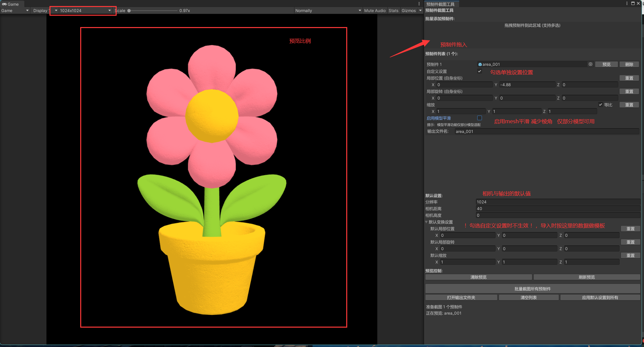The image size is (644, 347).
Task: Click the clear list button
Action: click(x=529, y=298)
